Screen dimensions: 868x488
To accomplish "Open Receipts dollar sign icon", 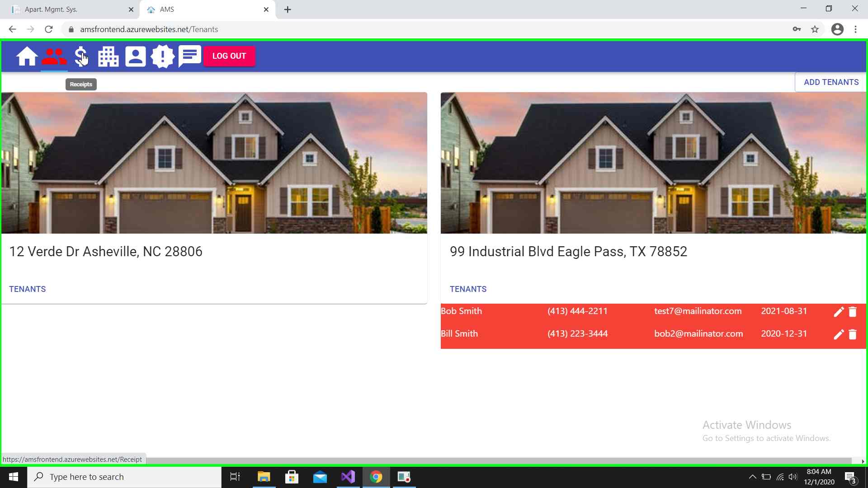I will click(x=81, y=56).
